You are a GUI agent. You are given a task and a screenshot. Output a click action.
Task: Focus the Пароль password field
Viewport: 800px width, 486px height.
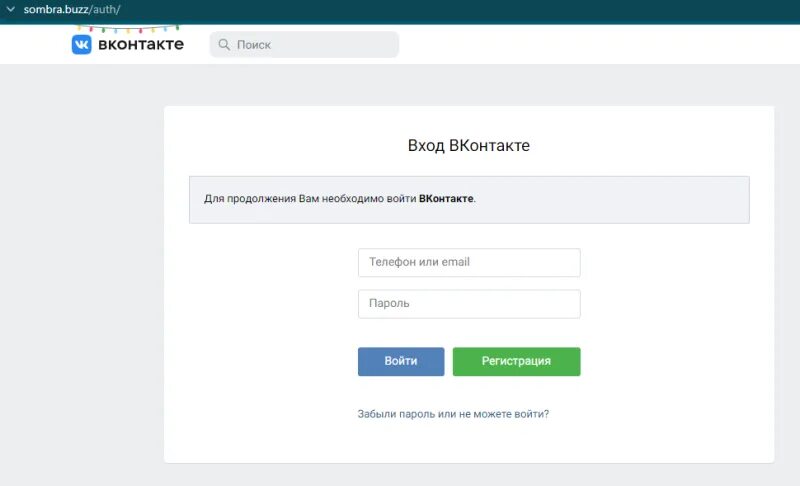(469, 303)
